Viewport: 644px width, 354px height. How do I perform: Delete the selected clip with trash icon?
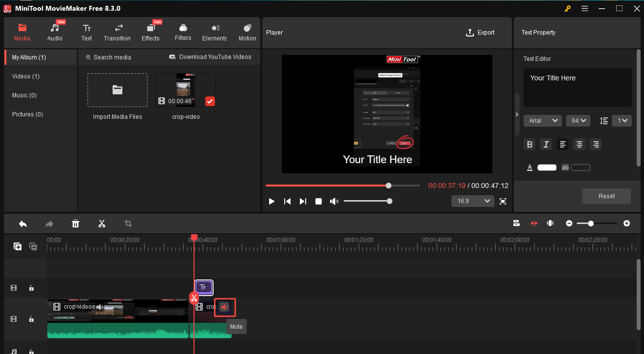point(76,224)
